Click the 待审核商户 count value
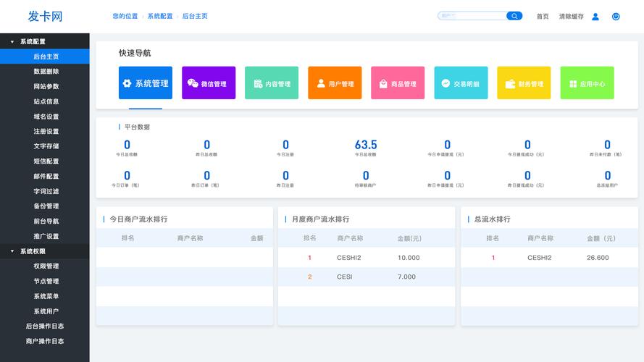 366,176
